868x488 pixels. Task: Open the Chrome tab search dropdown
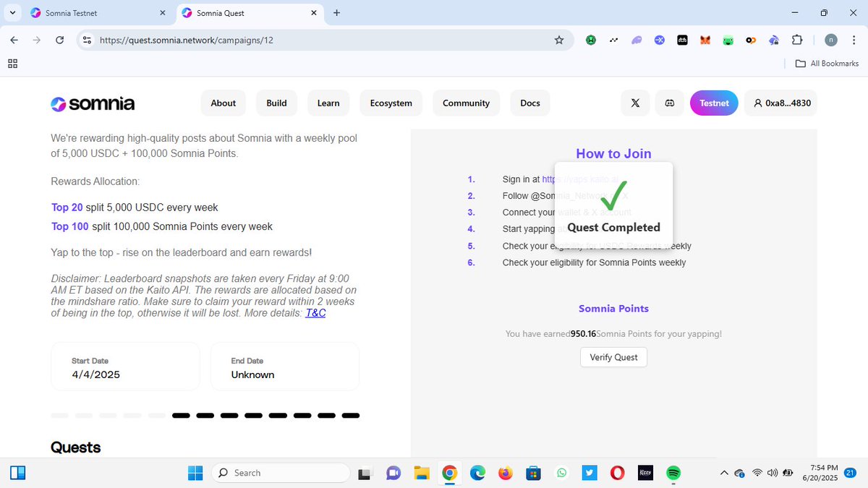pyautogui.click(x=13, y=12)
